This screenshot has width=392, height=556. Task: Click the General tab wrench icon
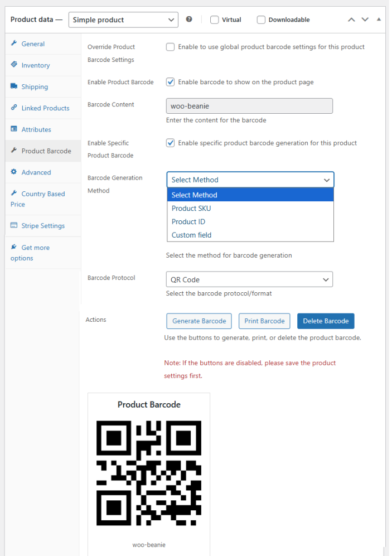[x=14, y=43]
